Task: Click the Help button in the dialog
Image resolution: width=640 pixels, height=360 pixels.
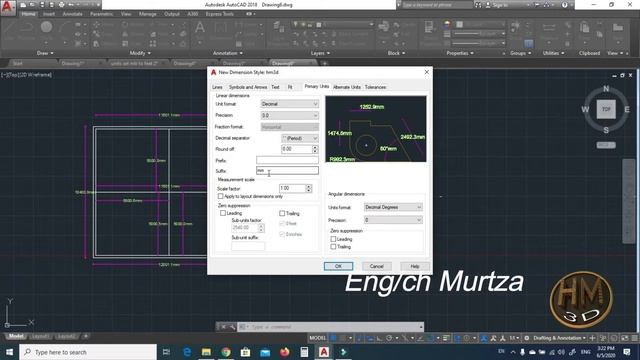Action: [x=415, y=266]
